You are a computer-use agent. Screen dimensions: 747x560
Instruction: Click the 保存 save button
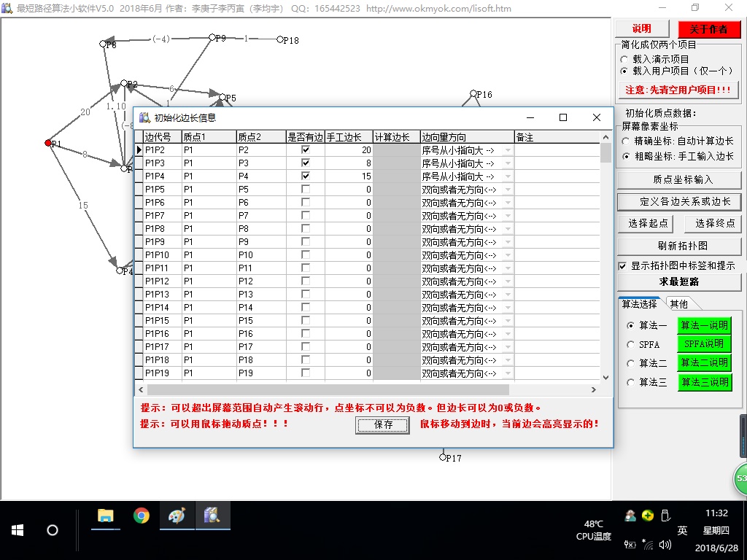pos(382,425)
